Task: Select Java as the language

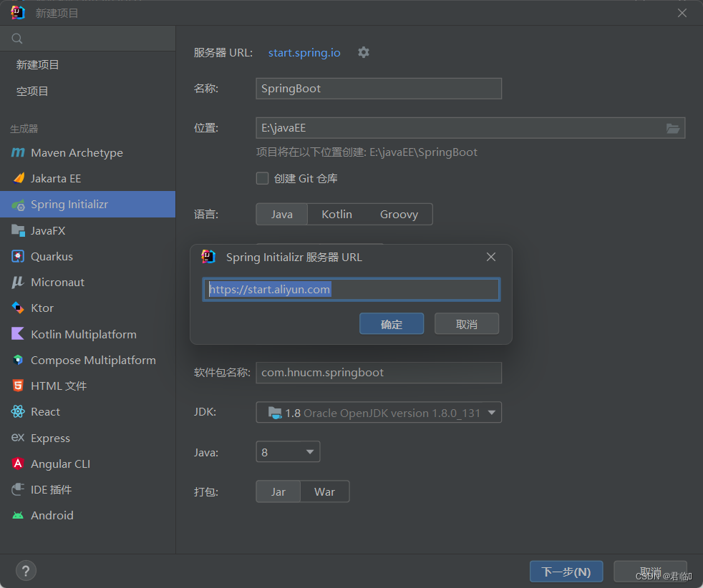Action: tap(282, 215)
